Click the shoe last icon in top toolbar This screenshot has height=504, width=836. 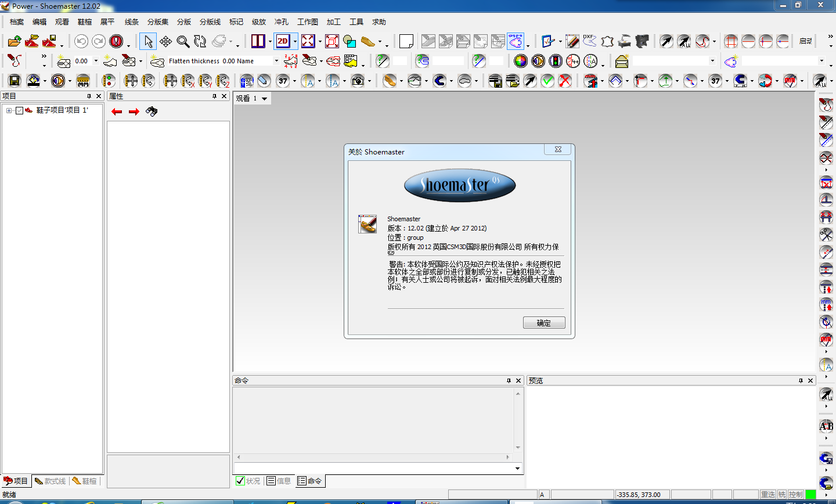coord(367,41)
